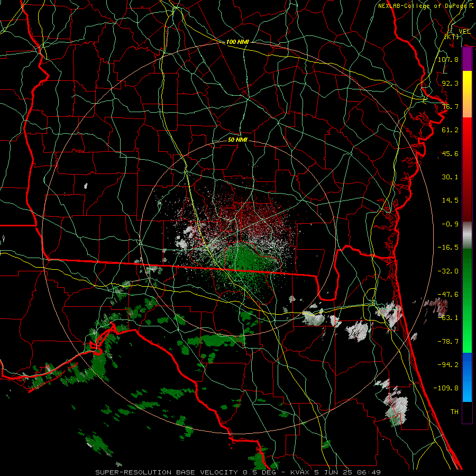The height and width of the screenshot is (476, 476).
Task: Click the 92.3 scale value
Action: click(450, 83)
